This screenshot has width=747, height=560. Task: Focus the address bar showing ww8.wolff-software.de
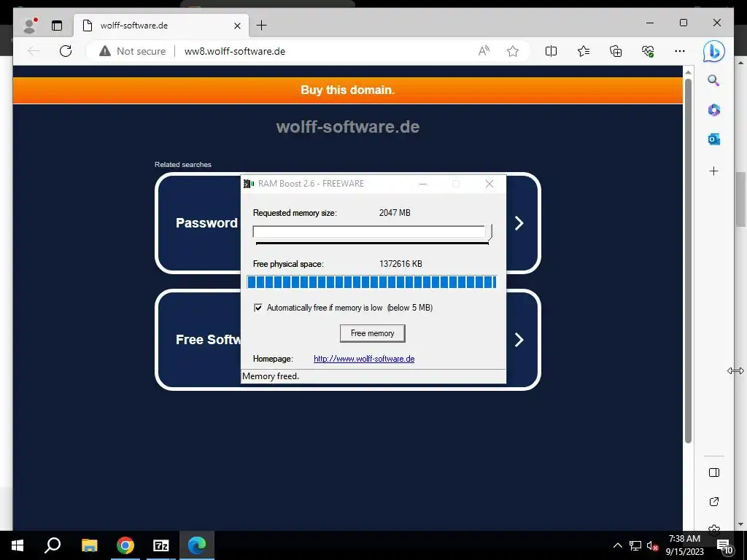click(234, 51)
